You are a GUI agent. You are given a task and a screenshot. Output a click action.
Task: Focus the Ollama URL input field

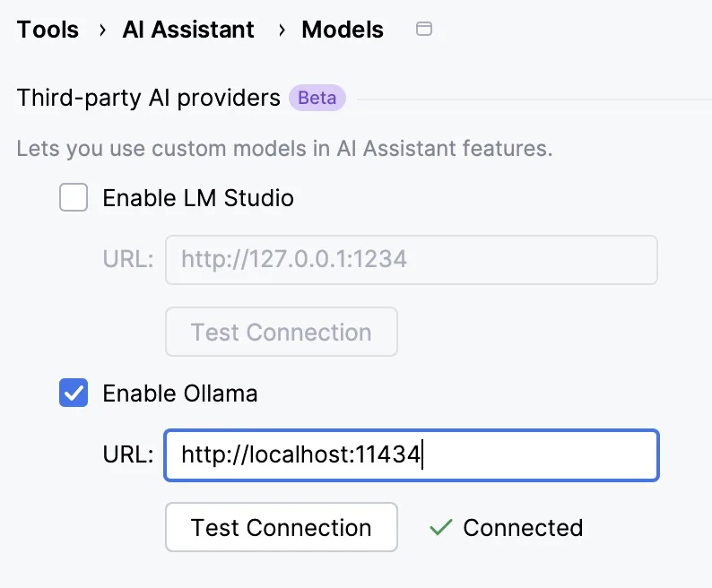pyautogui.click(x=412, y=455)
